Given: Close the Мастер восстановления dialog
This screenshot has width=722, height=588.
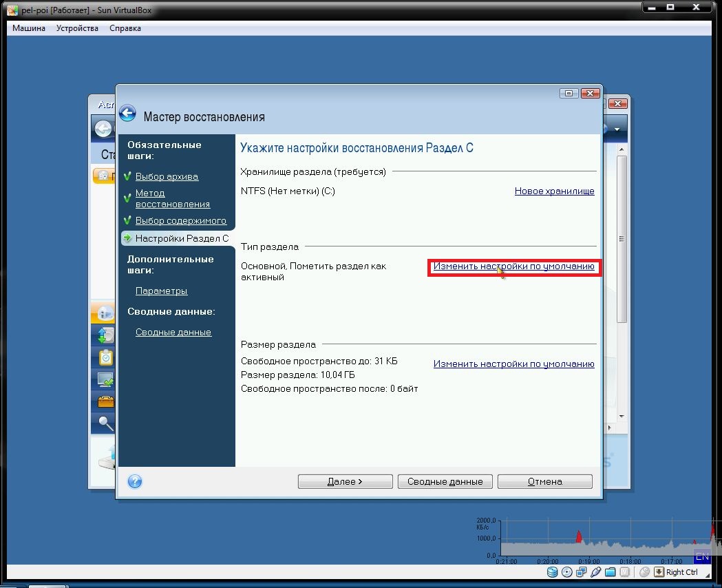Looking at the screenshot, I should pyautogui.click(x=590, y=94).
